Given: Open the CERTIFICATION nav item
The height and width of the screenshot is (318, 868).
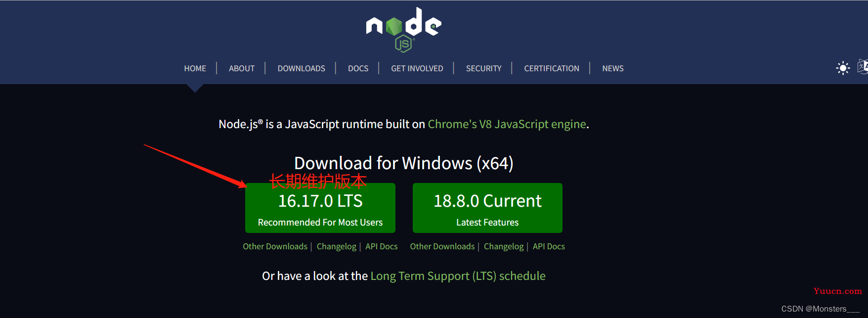Looking at the screenshot, I should [x=552, y=68].
